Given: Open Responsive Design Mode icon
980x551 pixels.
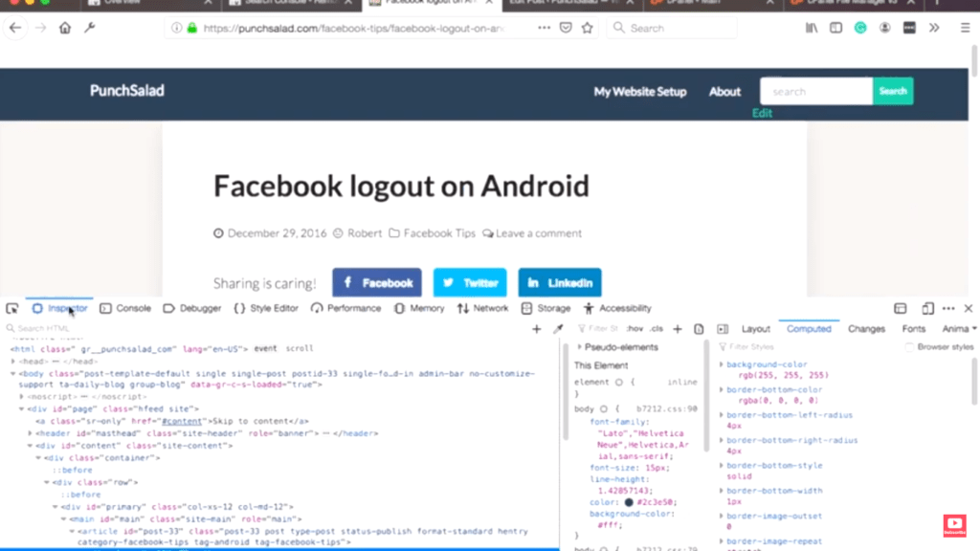Looking at the screenshot, I should click(x=927, y=308).
